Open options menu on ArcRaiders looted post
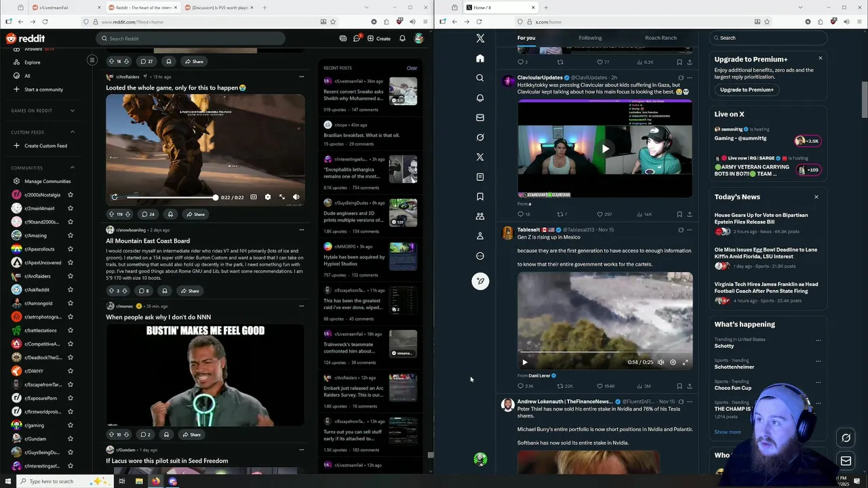 [x=302, y=77]
